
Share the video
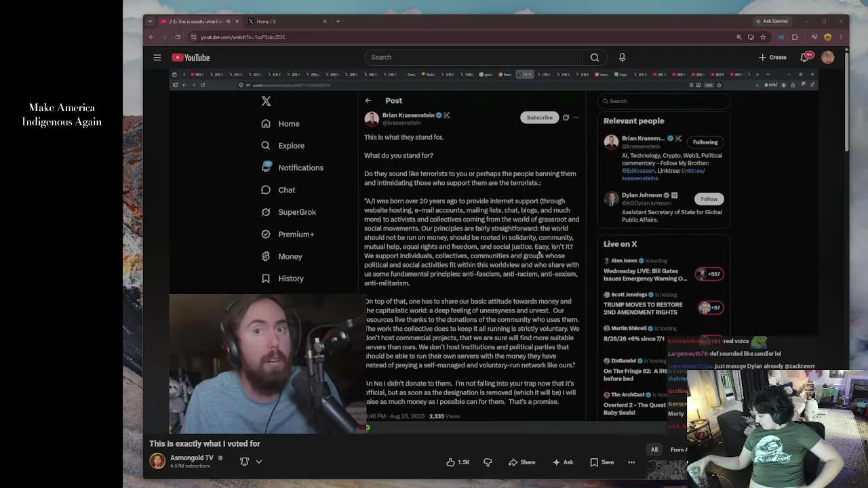coord(522,462)
